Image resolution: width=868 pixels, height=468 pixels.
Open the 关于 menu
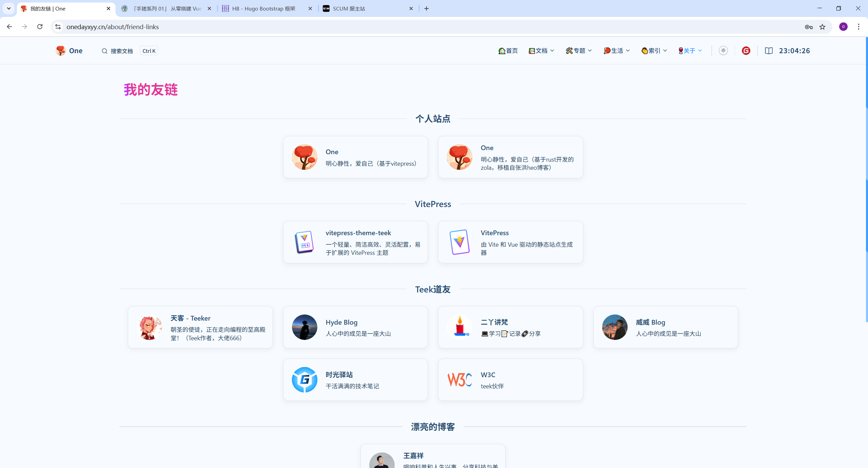690,50
